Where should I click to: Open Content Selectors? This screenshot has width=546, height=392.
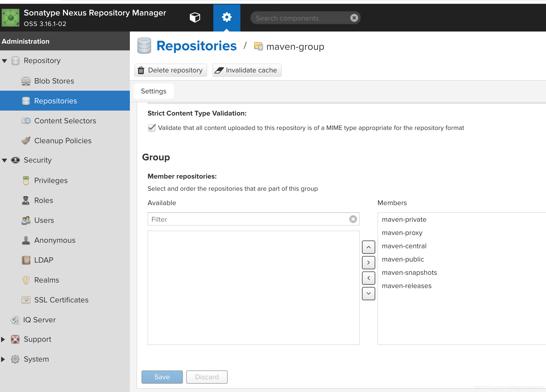[x=65, y=121]
